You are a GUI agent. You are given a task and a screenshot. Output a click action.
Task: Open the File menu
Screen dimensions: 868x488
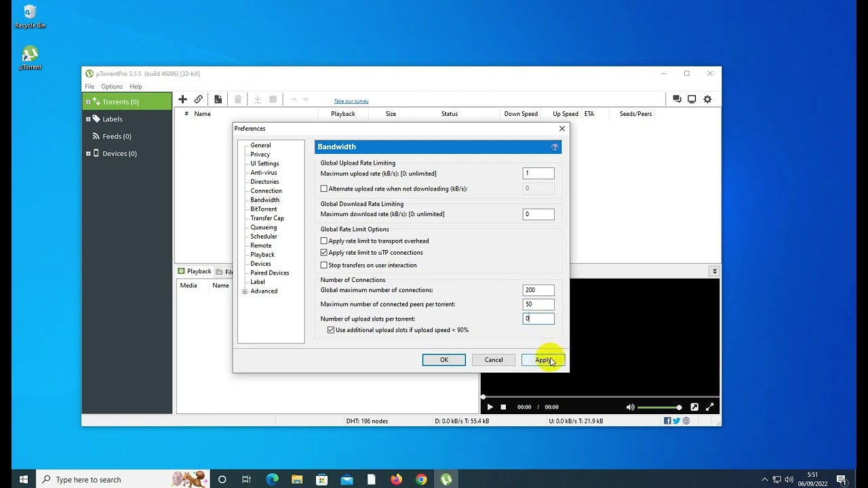pos(90,87)
